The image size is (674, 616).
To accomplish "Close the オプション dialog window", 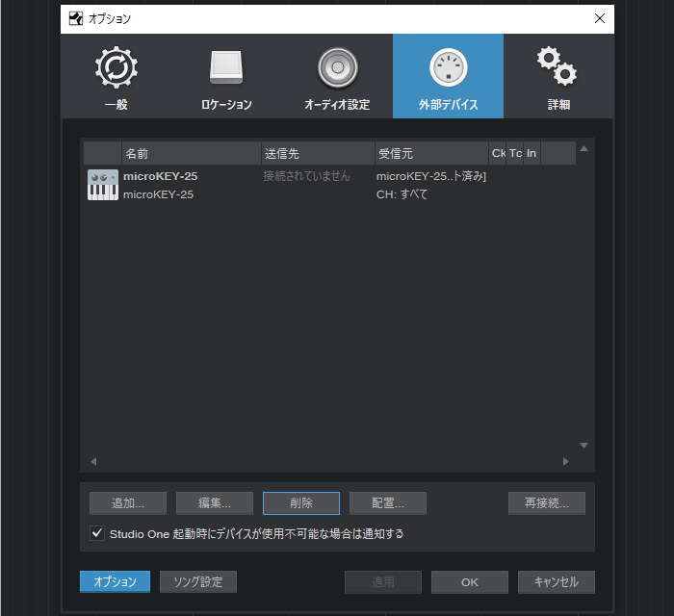I will 599,18.
